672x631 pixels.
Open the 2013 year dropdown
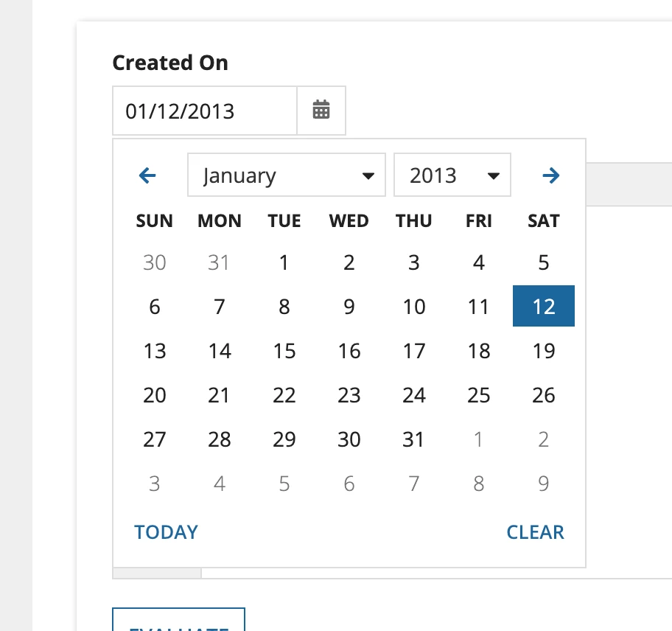click(452, 175)
